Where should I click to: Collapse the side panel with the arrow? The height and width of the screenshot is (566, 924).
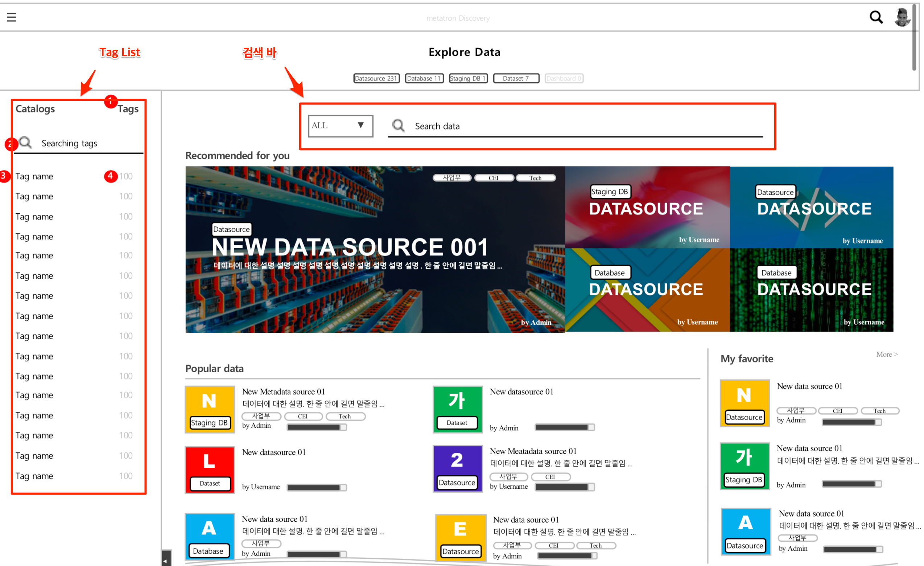click(x=166, y=558)
